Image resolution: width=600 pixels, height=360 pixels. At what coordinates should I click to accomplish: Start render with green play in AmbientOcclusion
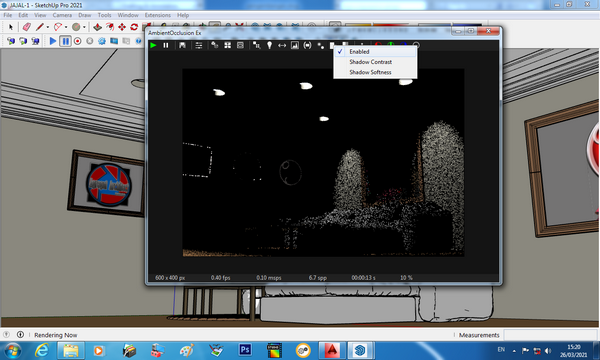pos(153,46)
